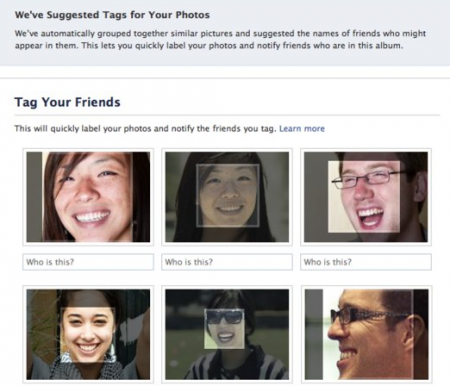Click the Tag Your Friends heading

tap(67, 102)
